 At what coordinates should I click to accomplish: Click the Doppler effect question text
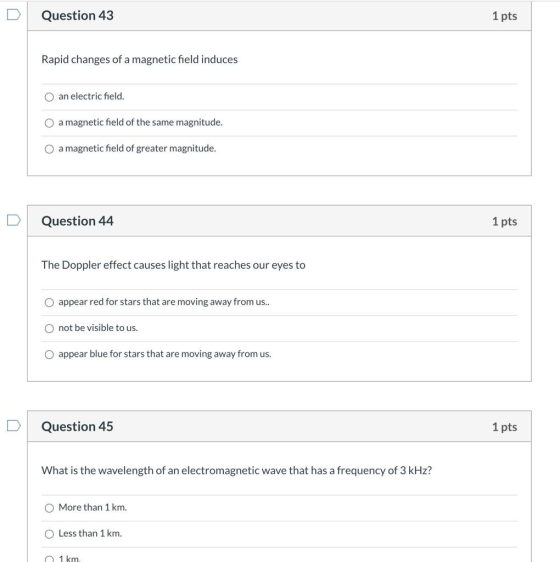173,265
